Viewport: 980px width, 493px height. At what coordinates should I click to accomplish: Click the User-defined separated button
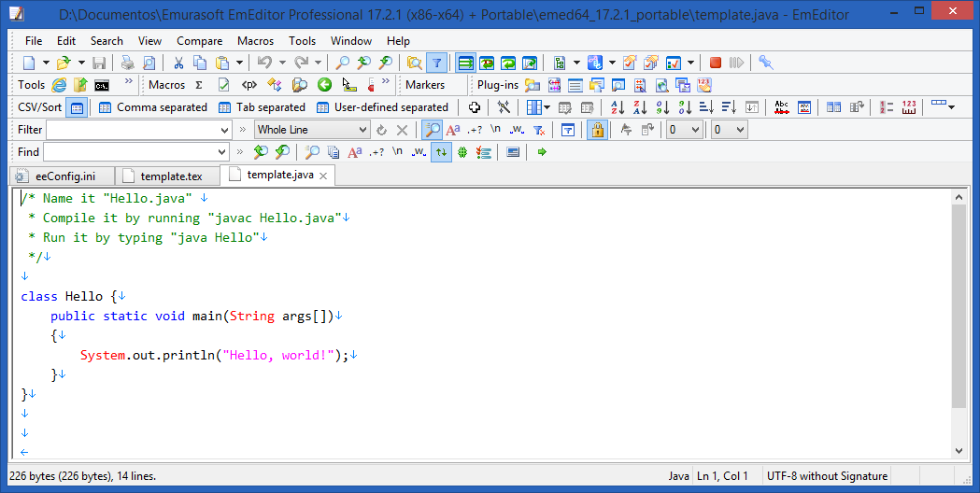382,107
